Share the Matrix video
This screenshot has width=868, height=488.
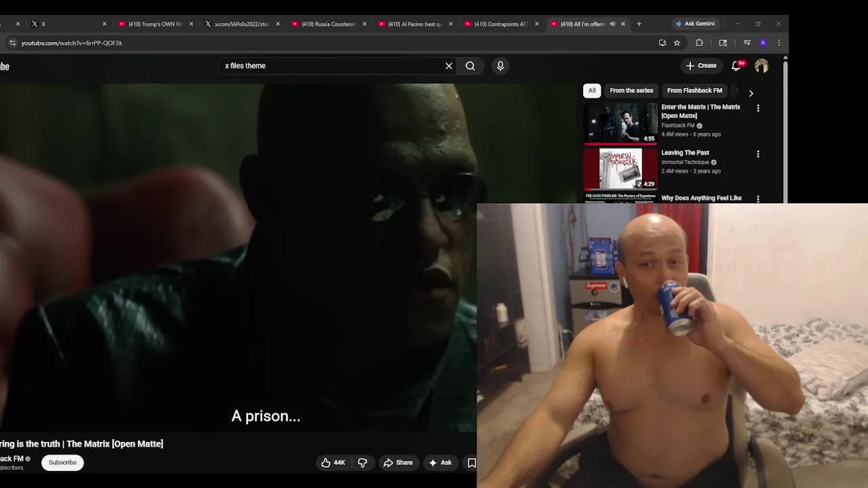tap(398, 462)
